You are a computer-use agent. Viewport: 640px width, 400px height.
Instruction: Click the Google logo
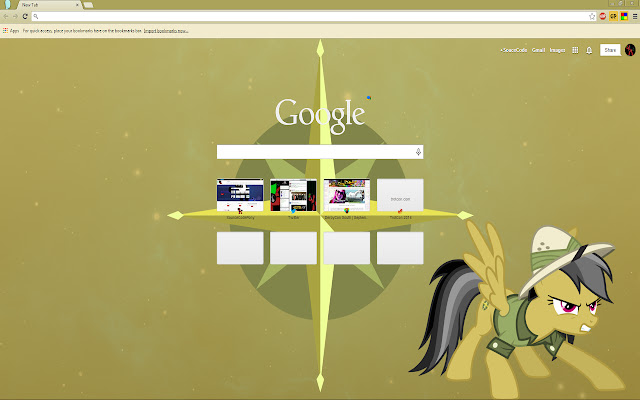[320, 115]
